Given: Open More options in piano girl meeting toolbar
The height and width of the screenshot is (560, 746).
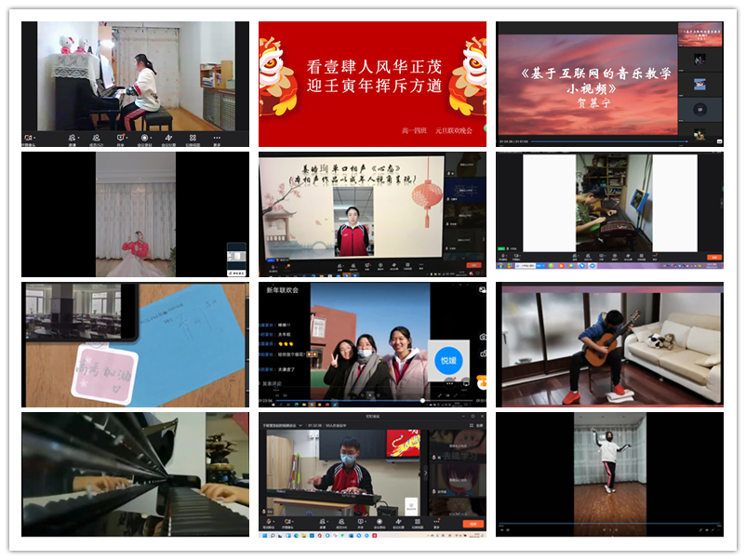Looking at the screenshot, I should [217, 139].
